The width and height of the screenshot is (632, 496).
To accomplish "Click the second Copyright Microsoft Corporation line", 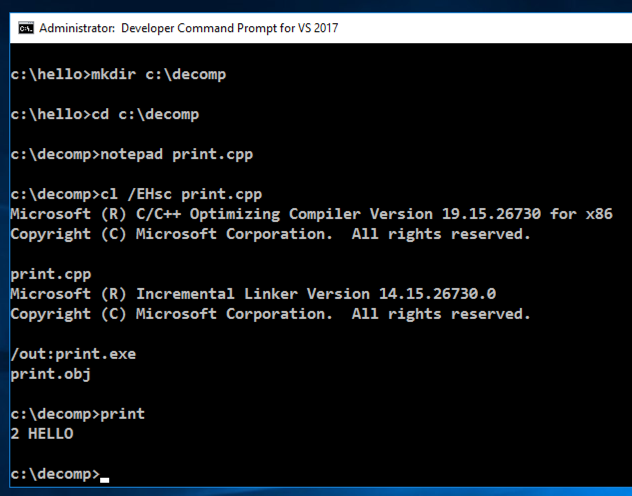I will [x=270, y=314].
